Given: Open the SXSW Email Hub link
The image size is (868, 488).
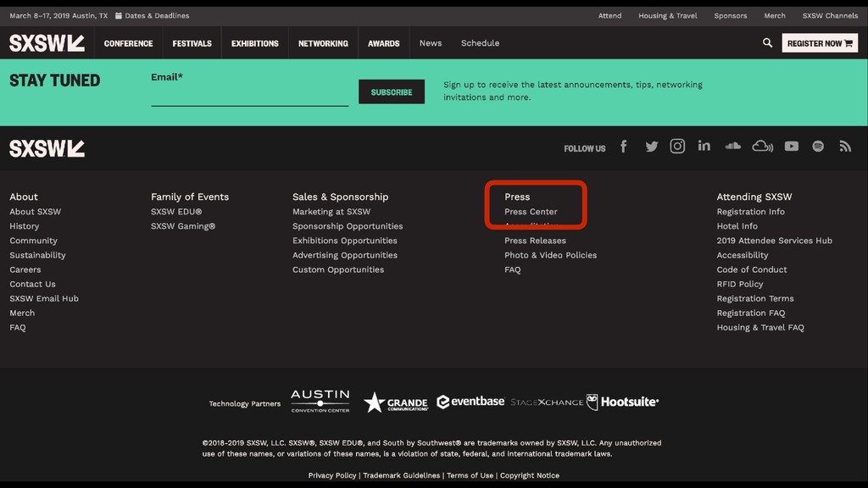Looking at the screenshot, I should [44, 298].
